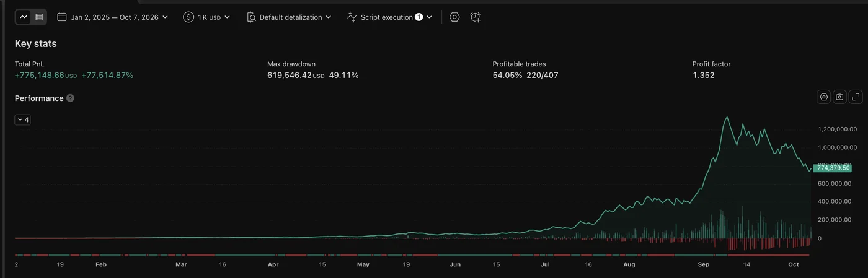Click the 1,000,000.00 axis label
This screenshot has height=278, width=868.
(838, 147)
